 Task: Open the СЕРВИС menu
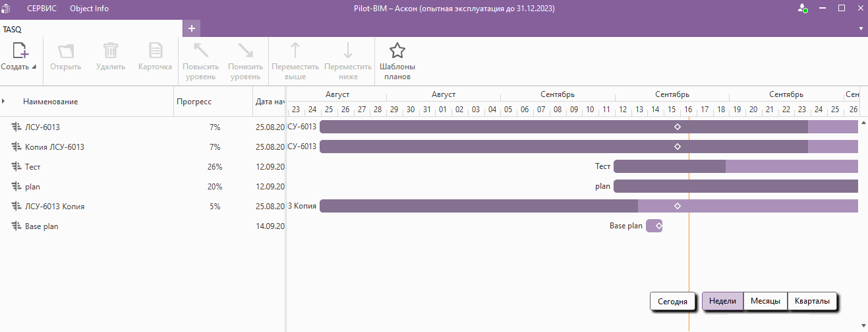pyautogui.click(x=42, y=9)
